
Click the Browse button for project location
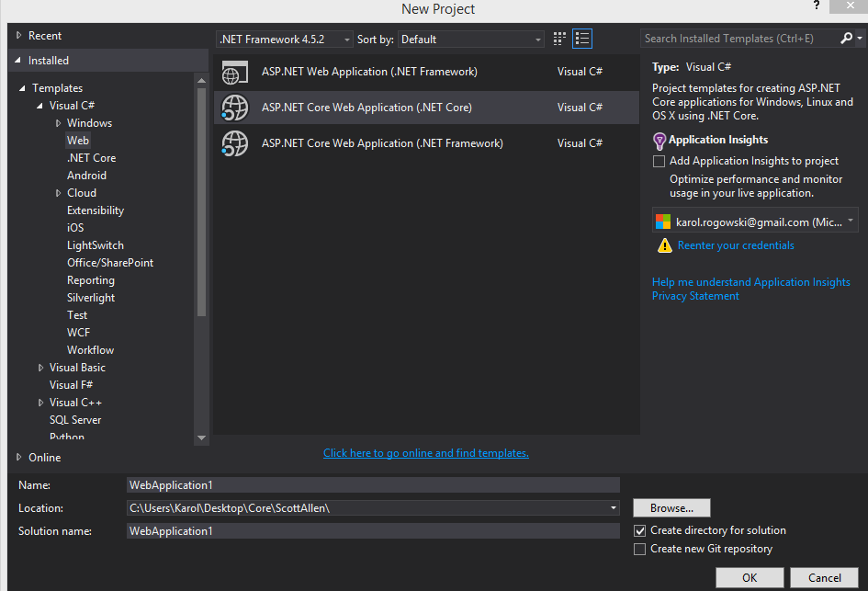point(671,507)
